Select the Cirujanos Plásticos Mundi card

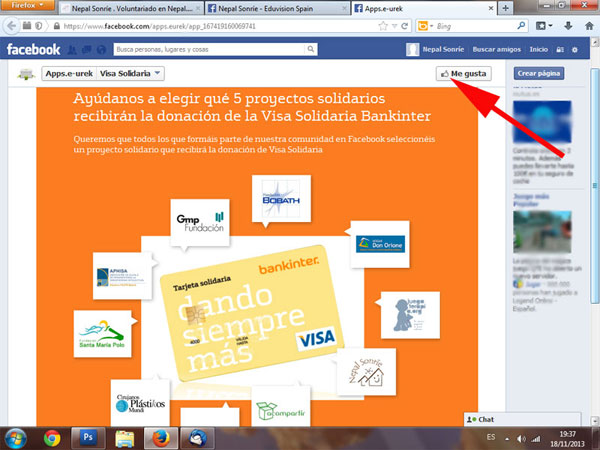point(140,403)
